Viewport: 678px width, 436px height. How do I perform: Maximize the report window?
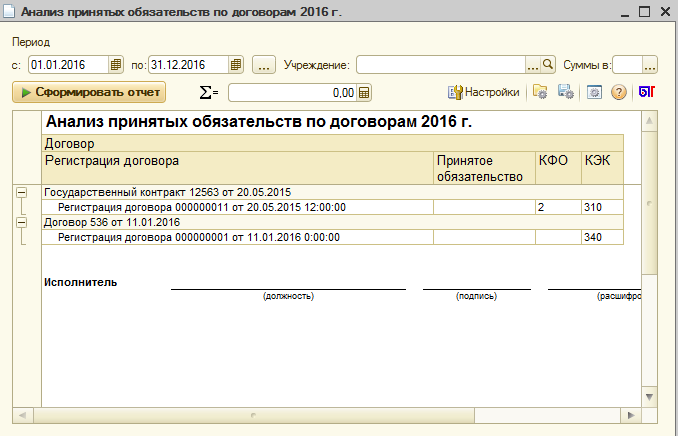tap(644, 11)
